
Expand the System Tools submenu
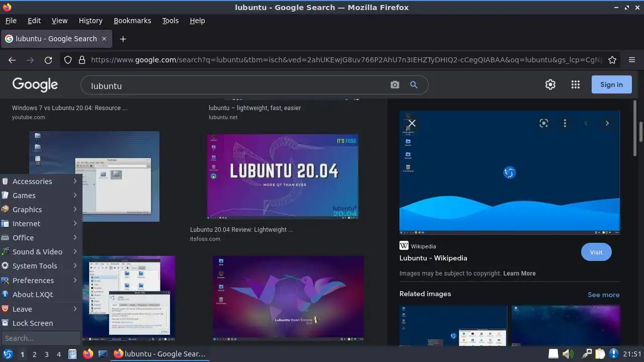point(41,265)
